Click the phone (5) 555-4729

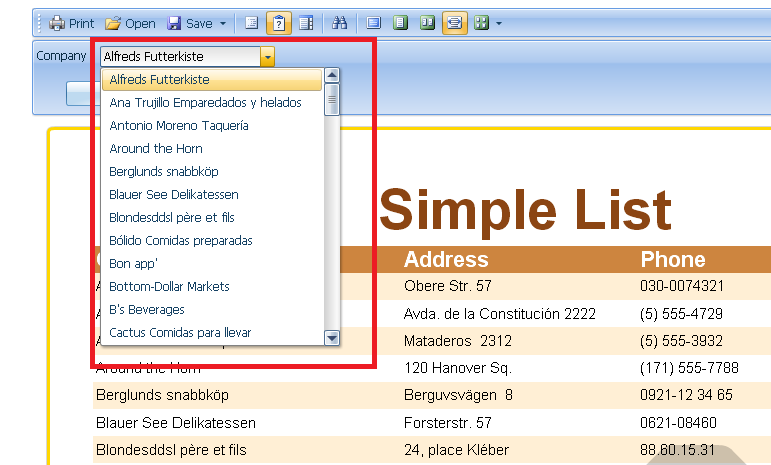pos(682,314)
